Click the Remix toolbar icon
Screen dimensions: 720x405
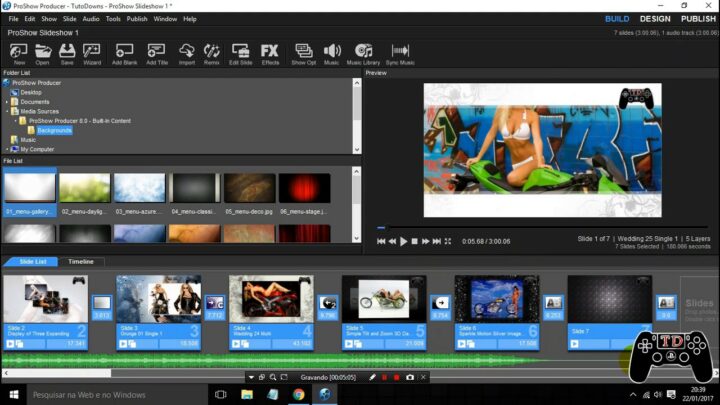coord(212,53)
